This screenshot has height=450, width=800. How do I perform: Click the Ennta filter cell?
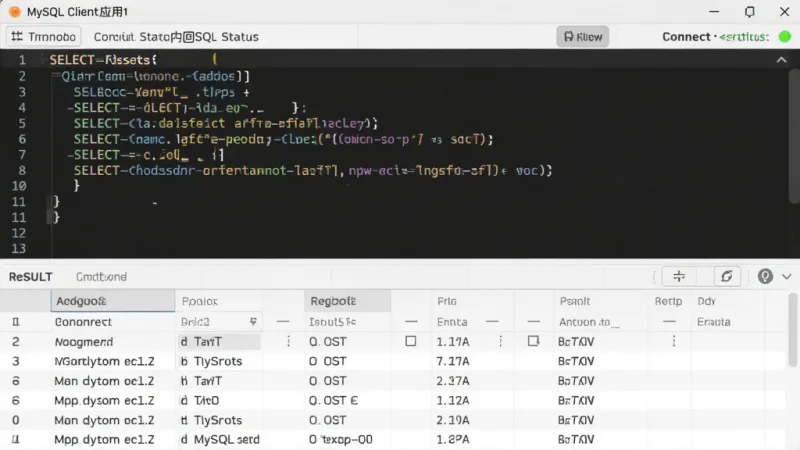[452, 322]
